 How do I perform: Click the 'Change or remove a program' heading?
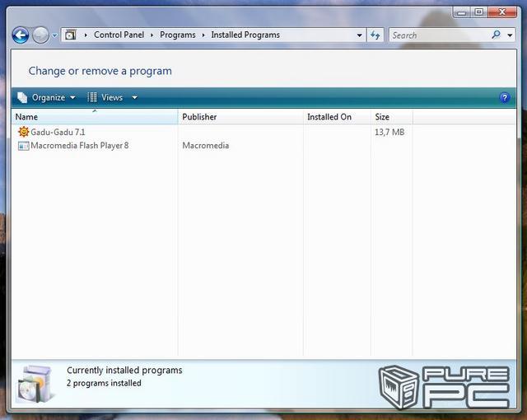point(100,71)
